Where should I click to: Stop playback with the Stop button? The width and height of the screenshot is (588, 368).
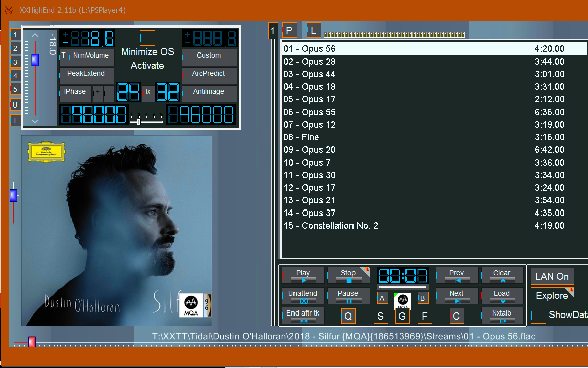pos(348,275)
